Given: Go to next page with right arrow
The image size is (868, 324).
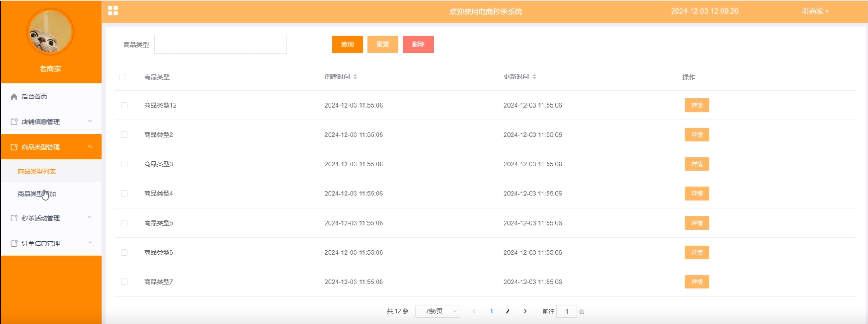Looking at the screenshot, I should coord(525,311).
